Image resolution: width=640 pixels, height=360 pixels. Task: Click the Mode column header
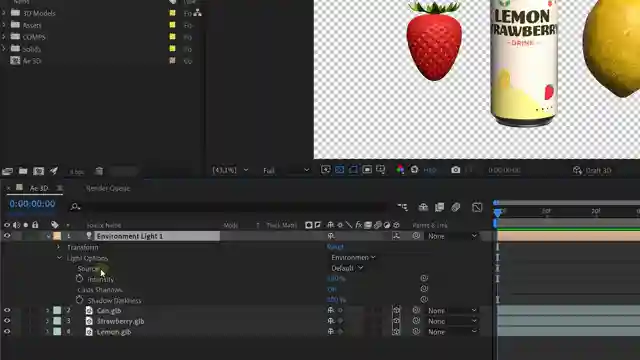click(231, 225)
